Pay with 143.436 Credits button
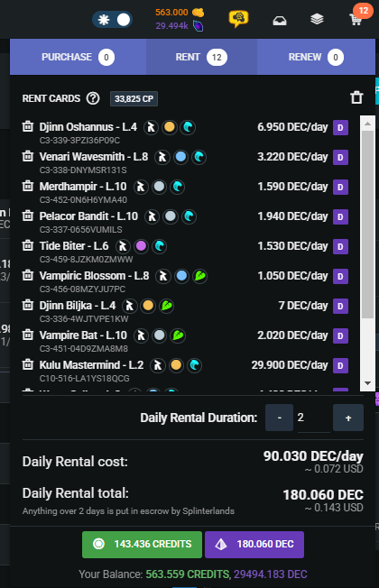The height and width of the screenshot is (588, 379). point(142,544)
